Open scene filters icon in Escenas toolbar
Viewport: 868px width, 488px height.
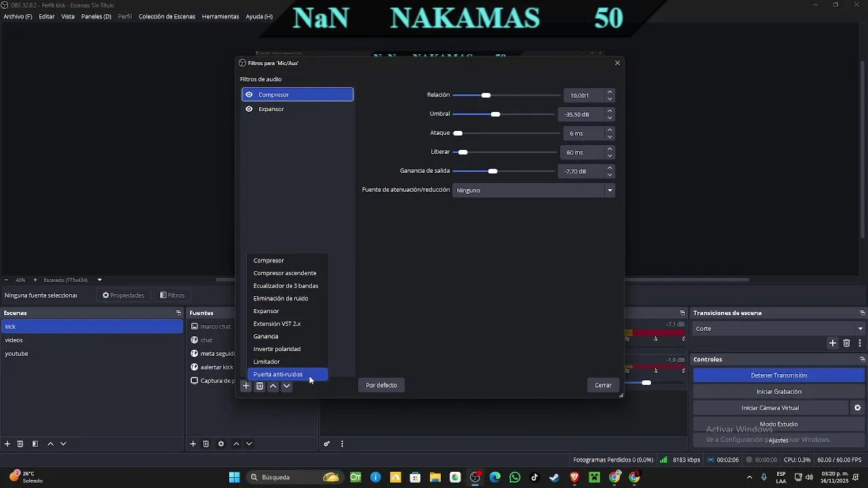coord(35,444)
